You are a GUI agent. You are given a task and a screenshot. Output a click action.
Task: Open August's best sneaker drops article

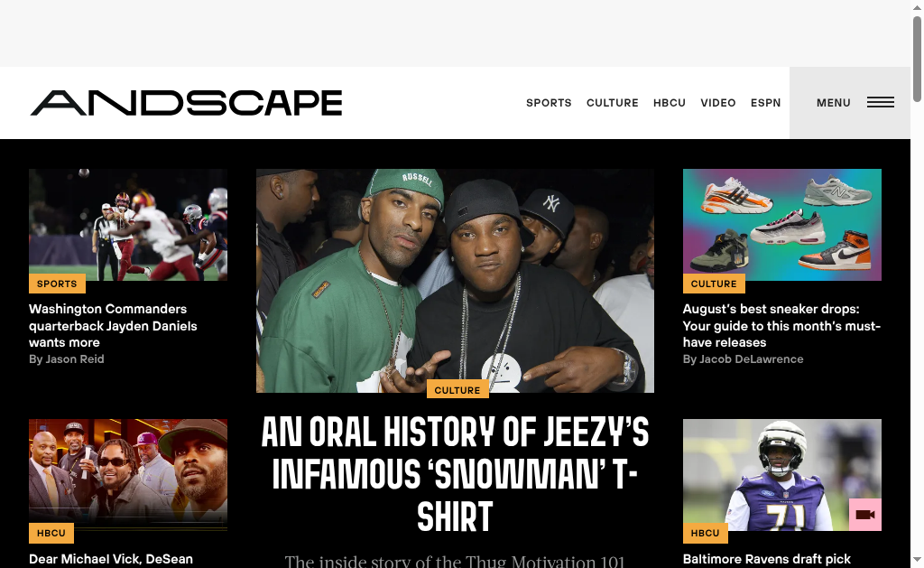coord(781,326)
